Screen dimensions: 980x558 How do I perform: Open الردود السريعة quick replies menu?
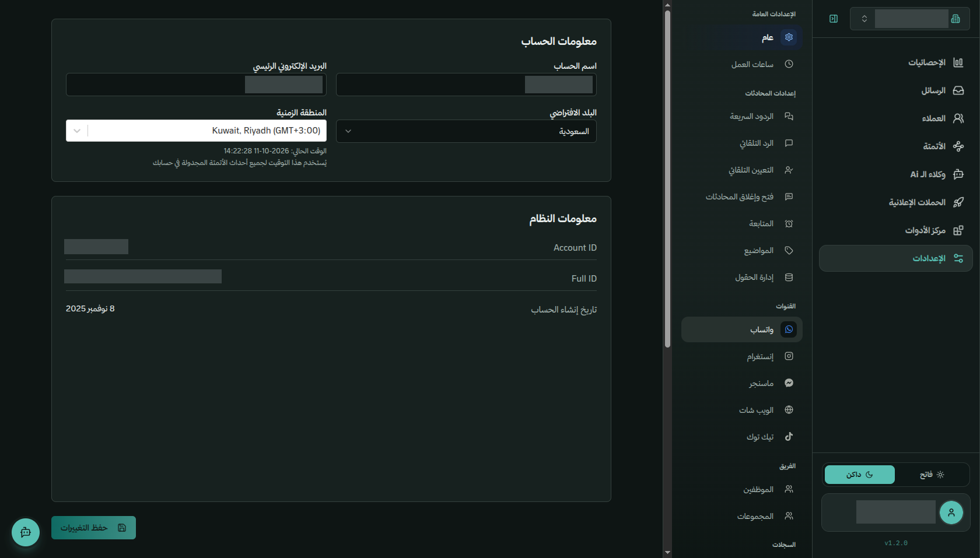[x=742, y=117]
